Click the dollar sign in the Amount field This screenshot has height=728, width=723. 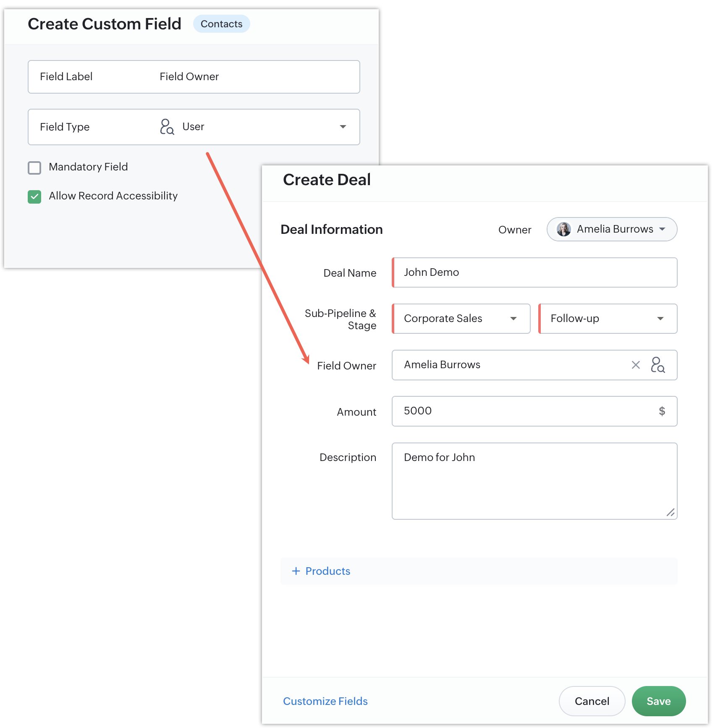(x=662, y=411)
